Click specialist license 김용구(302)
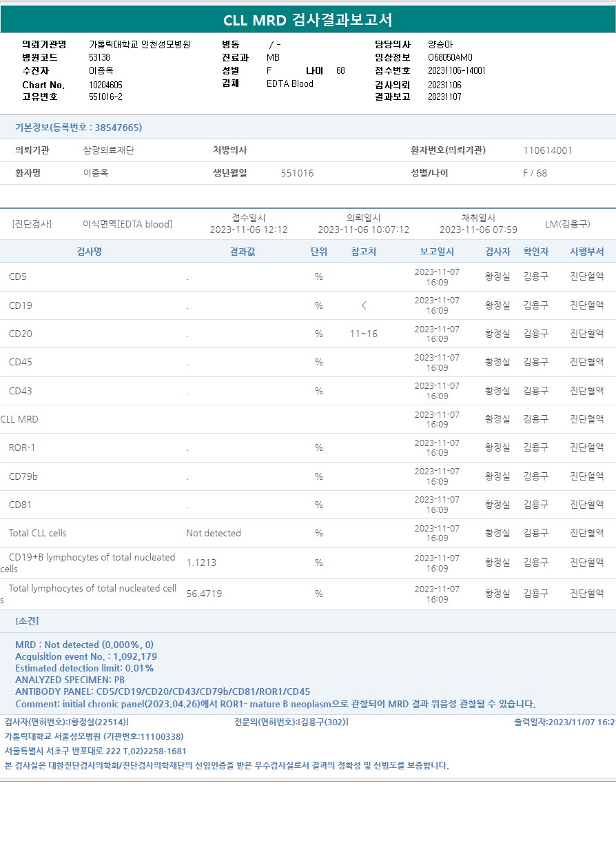The width and height of the screenshot is (616, 859). (x=291, y=722)
